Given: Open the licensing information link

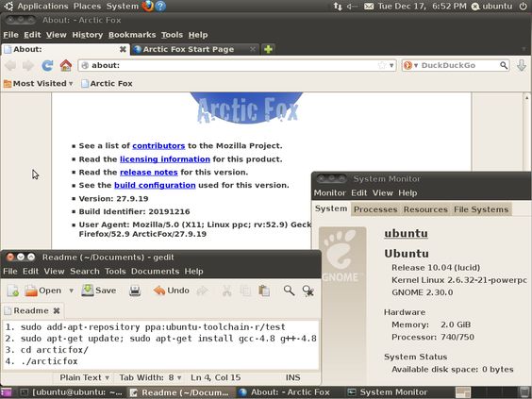Looking at the screenshot, I should point(165,159).
